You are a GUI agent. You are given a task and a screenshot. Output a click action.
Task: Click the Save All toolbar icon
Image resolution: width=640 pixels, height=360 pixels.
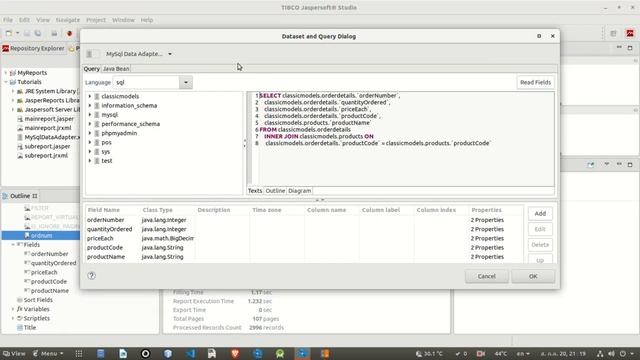38,33
